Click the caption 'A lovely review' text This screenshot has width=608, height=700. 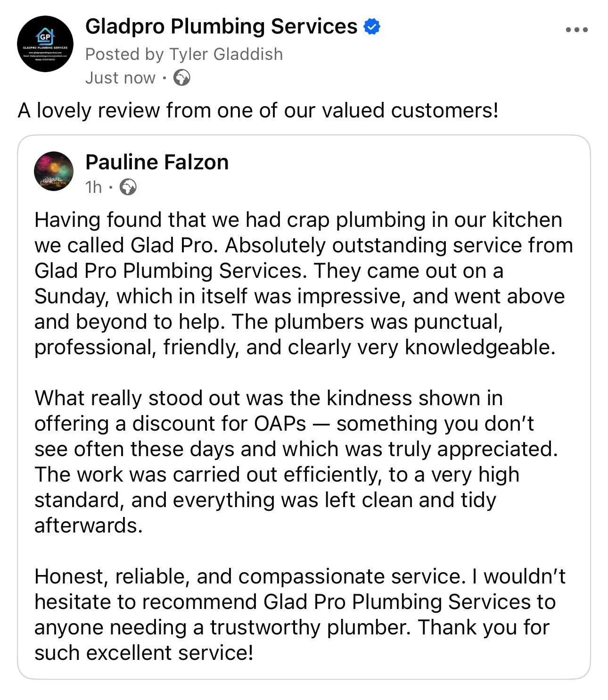click(x=258, y=110)
